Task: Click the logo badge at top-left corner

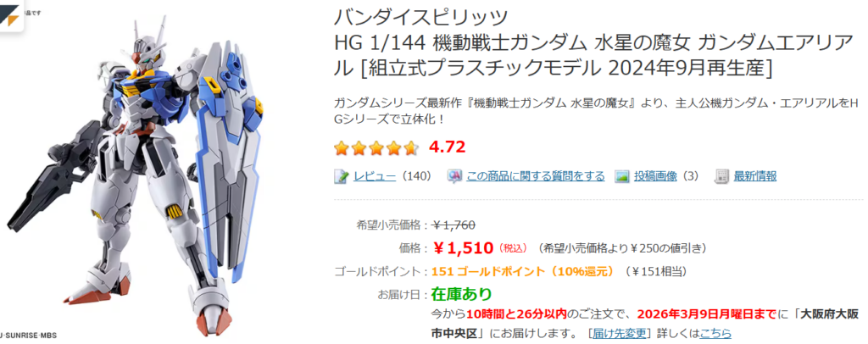Action: click(x=12, y=16)
